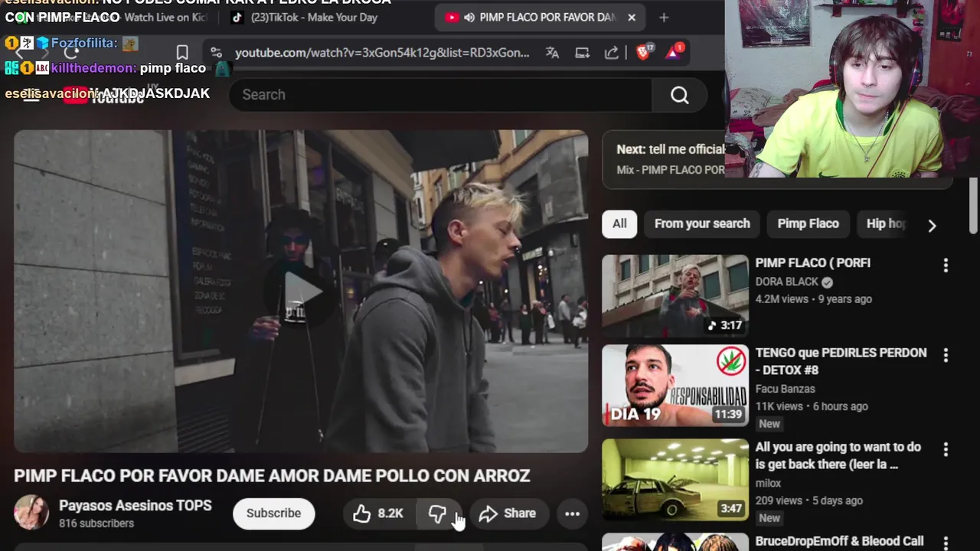Close the PIMP FLACO YouTube tab
Screen dimensions: 980x551
(x=632, y=17)
